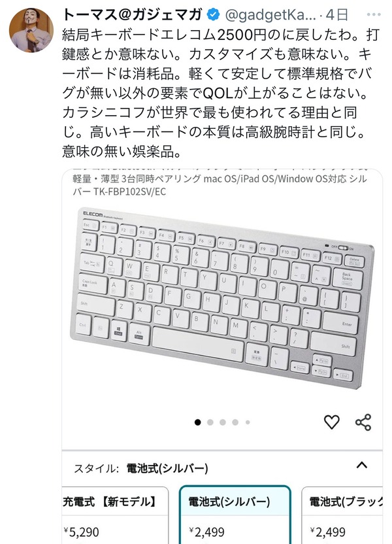Open the @gadgetKa... handle link
392x544 pixels.
[x=270, y=15]
